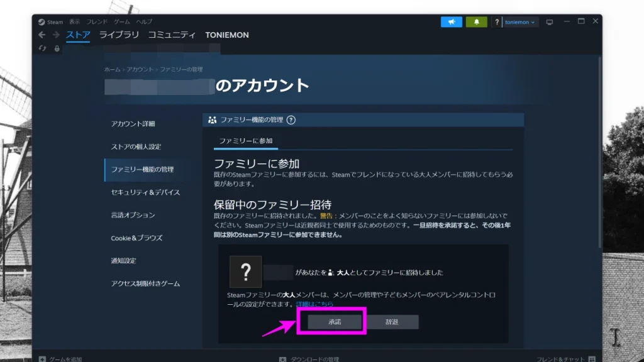Click the ファミリーの管理 breadcrumb

click(181, 69)
